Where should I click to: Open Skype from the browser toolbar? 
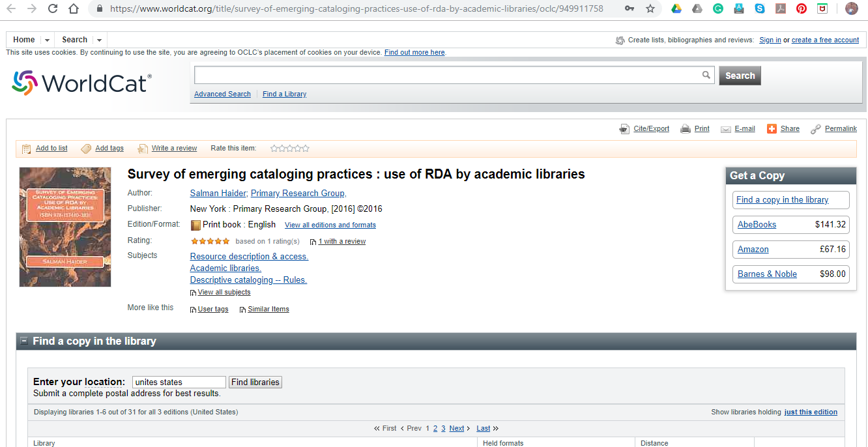click(760, 8)
